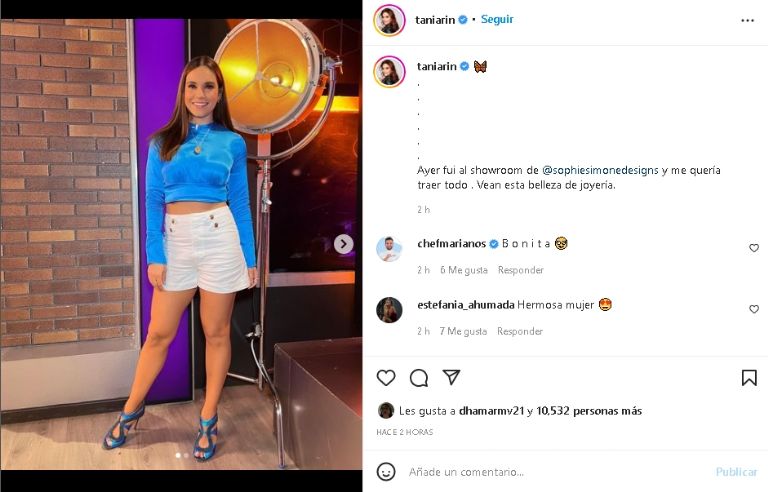Select the second carousel dot indicator
Screen dimensions: 768x492
pos(186,455)
